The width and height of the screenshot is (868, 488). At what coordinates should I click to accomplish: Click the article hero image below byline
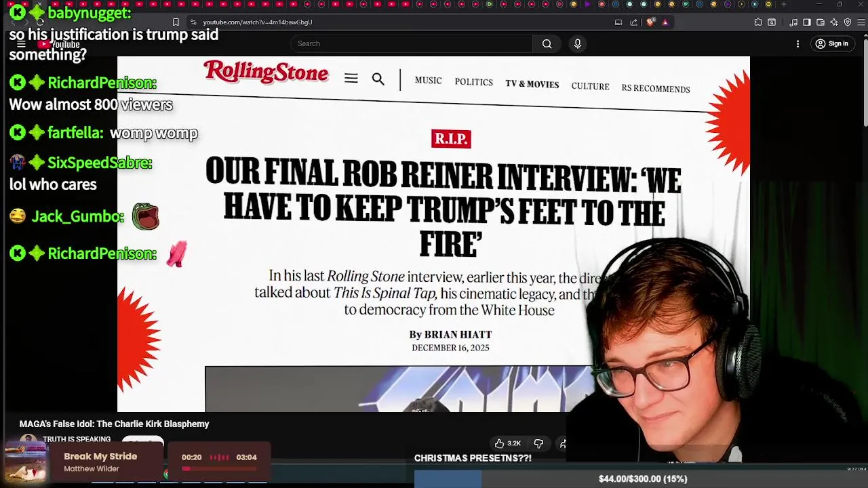click(x=400, y=389)
